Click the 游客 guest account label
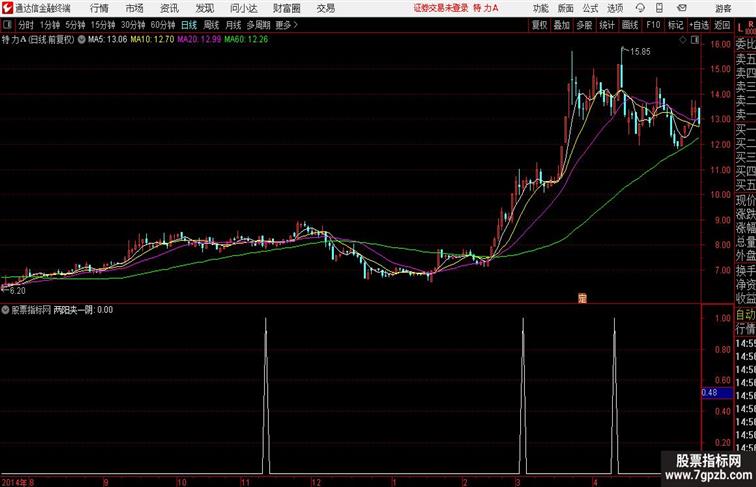This screenshot has width=756, height=487. point(723,8)
